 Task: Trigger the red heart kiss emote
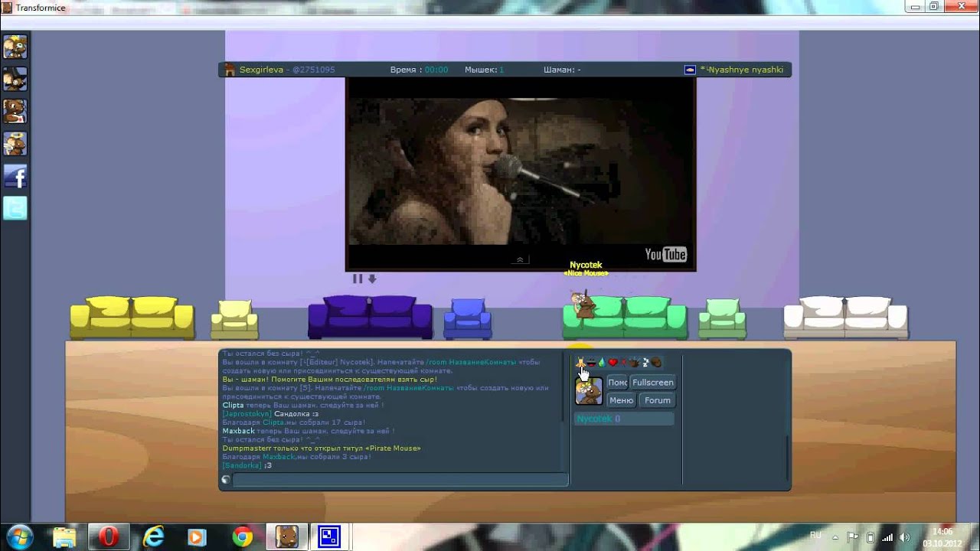[612, 362]
